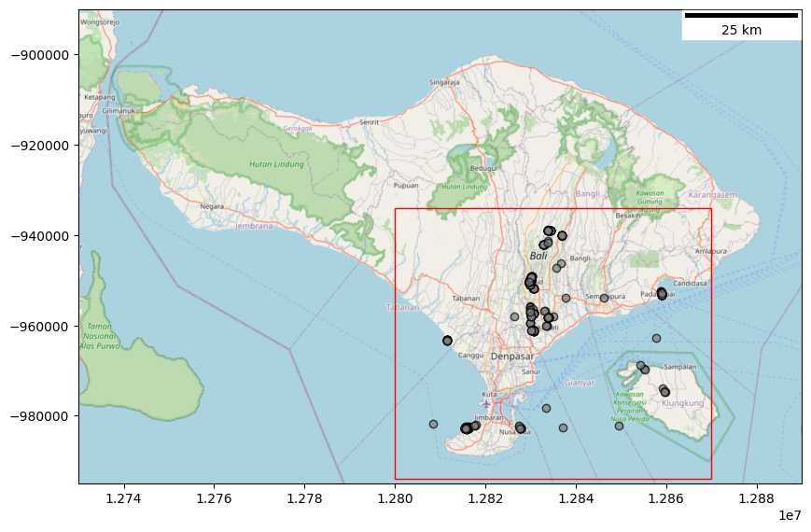Viewport: 811px width, 532px height.
Task: Select the lone offshore marker west of Jimbaran
Action: pyautogui.click(x=433, y=424)
